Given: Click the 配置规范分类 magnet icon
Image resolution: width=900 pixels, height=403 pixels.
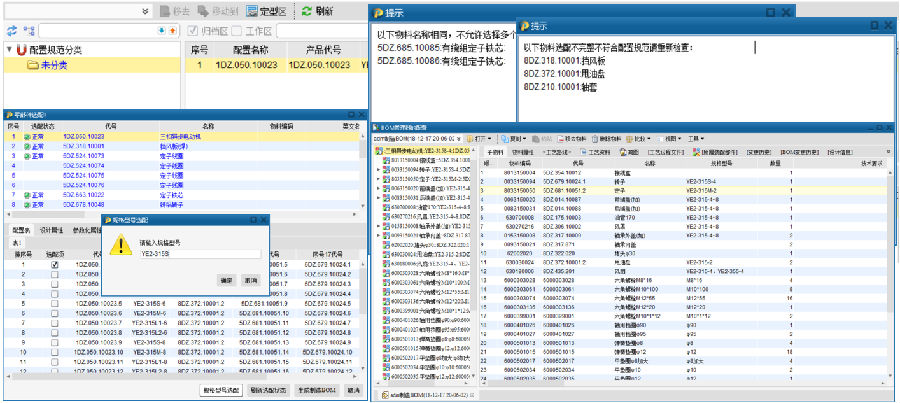Looking at the screenshot, I should [x=22, y=49].
